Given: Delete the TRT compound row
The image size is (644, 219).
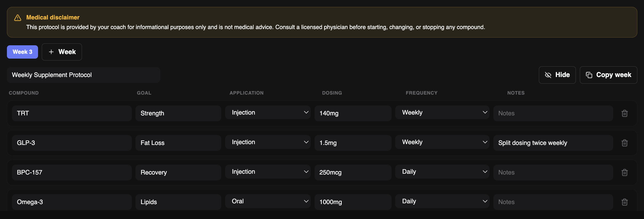Looking at the screenshot, I should click(625, 113).
